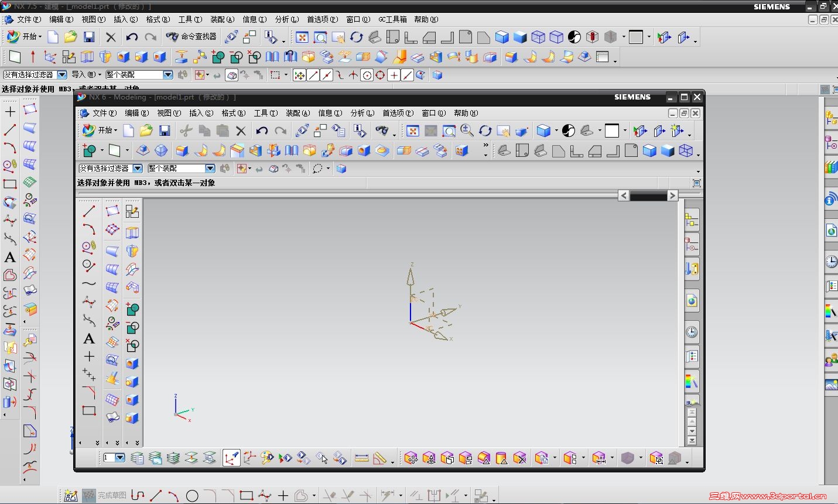Viewport: 838px width, 504px height.
Task: Toggle Enable Snap Point in NX 7.5
Action: pos(299,75)
